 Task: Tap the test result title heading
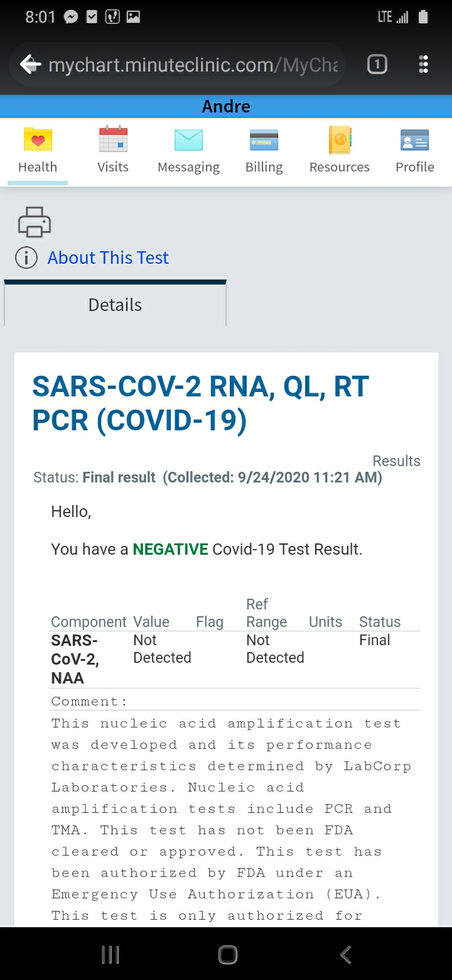[200, 403]
